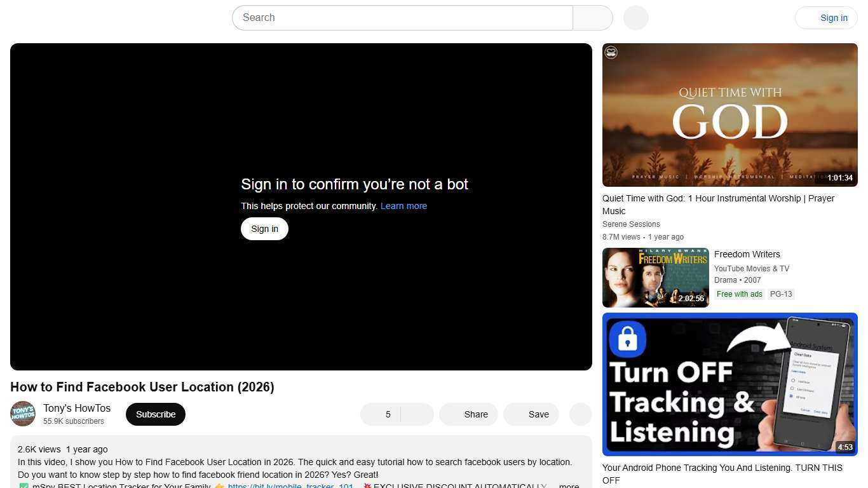Click the Tony's HowTos channel avatar
868x488 pixels.
23,414
